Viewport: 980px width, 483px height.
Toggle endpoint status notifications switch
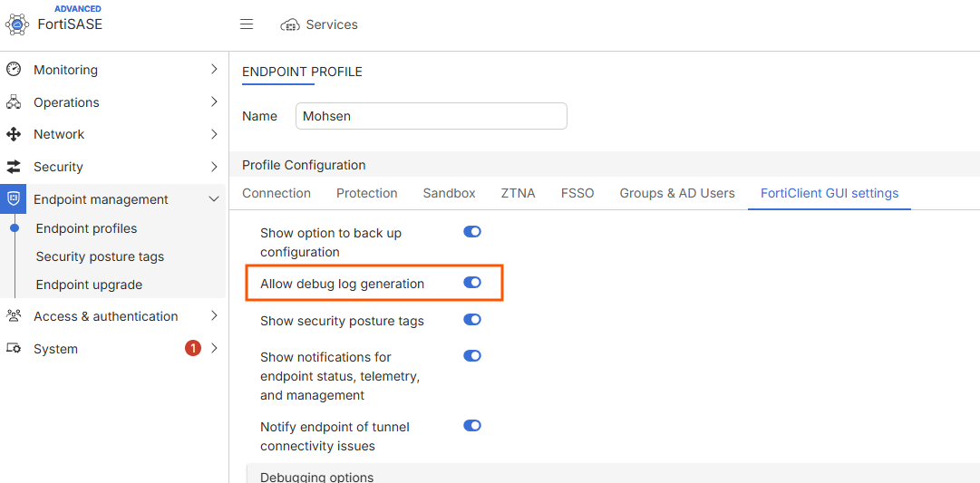tap(472, 355)
